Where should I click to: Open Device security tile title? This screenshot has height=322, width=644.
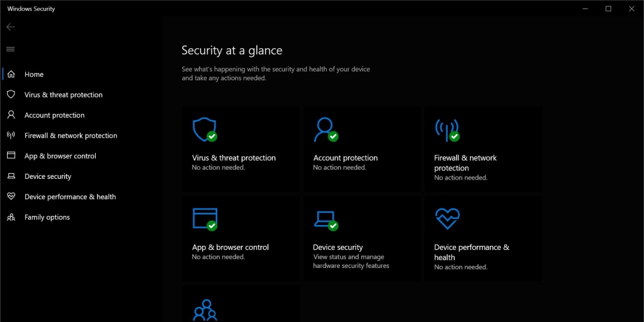click(338, 247)
